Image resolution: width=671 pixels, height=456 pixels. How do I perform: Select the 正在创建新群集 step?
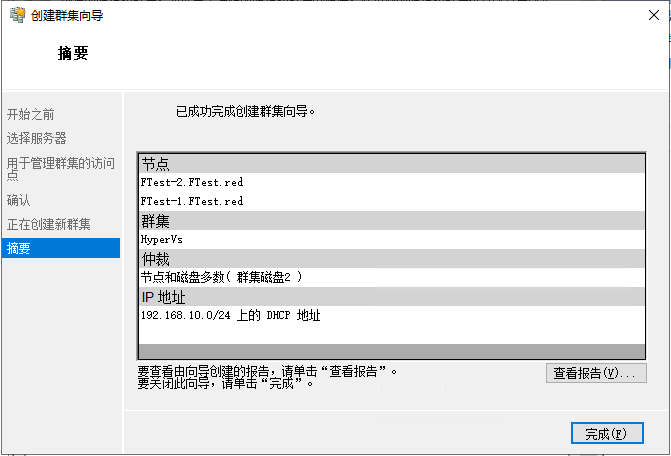48,224
